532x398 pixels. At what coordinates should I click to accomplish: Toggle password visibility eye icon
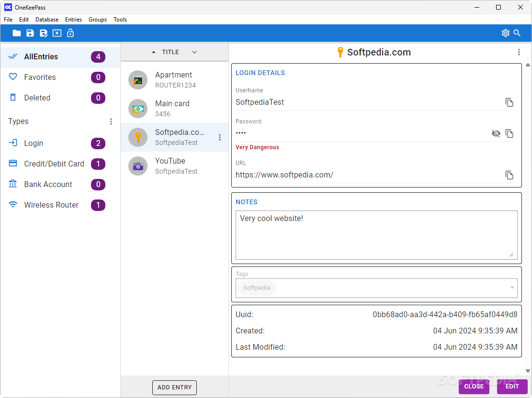496,133
